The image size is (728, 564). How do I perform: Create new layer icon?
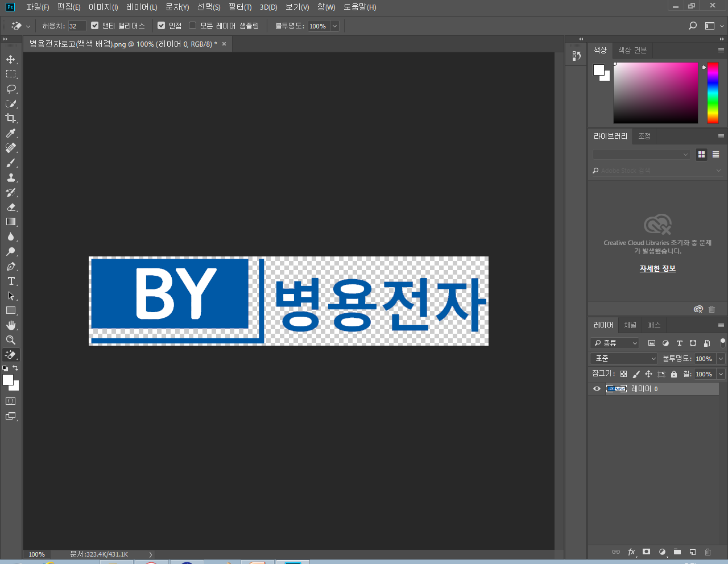pyautogui.click(x=693, y=551)
